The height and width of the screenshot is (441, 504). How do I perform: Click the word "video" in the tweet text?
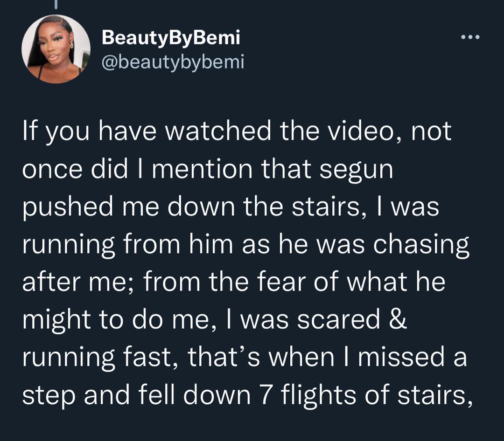(x=365, y=131)
